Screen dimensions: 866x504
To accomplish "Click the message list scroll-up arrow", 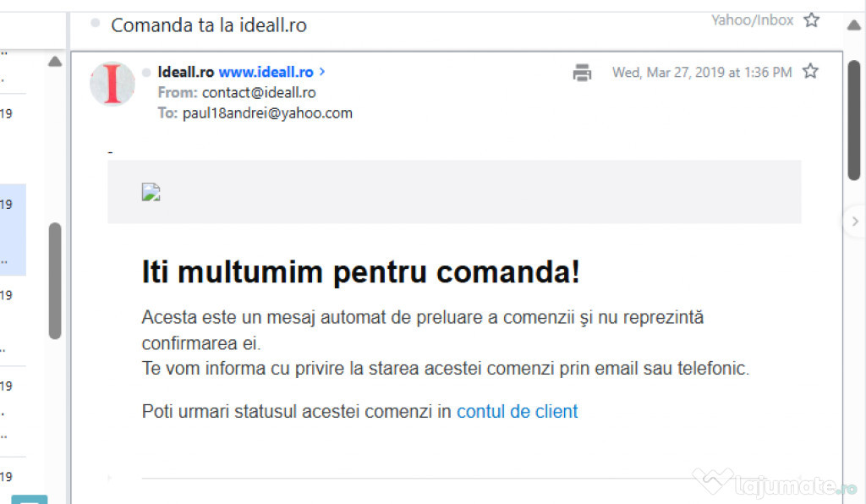I will tap(55, 62).
